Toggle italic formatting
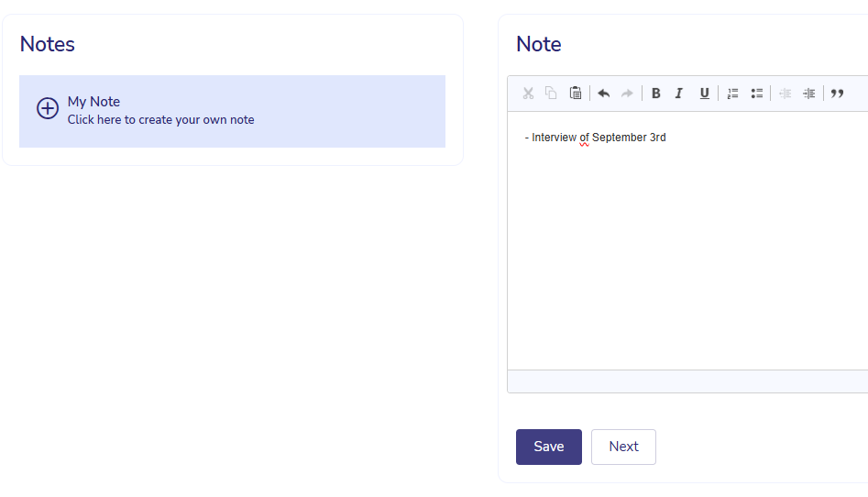Viewport: 868px width, 497px height. (679, 94)
